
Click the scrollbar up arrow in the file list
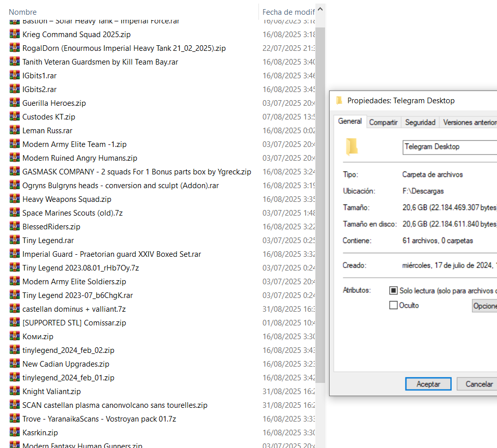320,9
